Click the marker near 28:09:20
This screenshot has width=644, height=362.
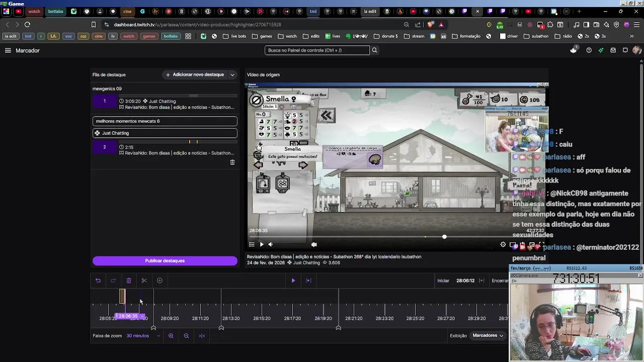pyautogui.click(x=153, y=328)
